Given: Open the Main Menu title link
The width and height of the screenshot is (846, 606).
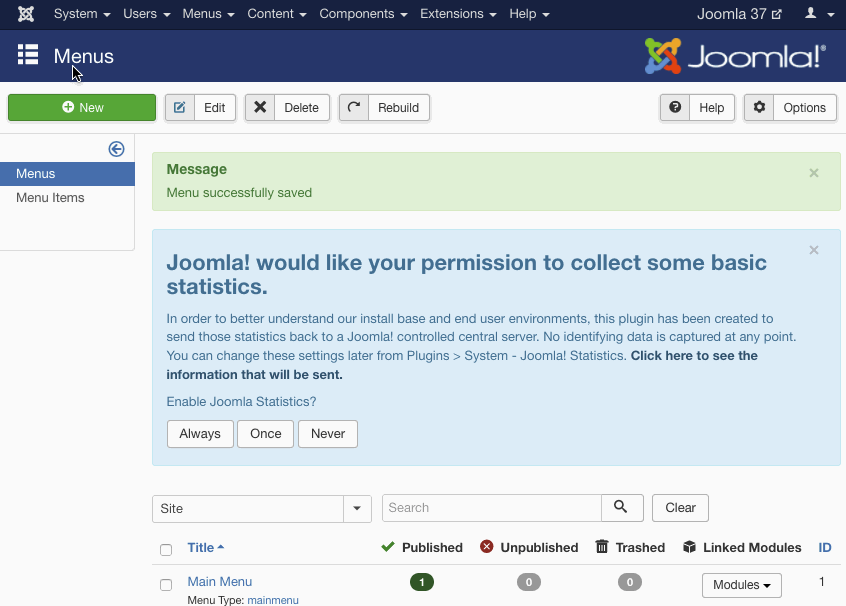Looking at the screenshot, I should pos(220,582).
